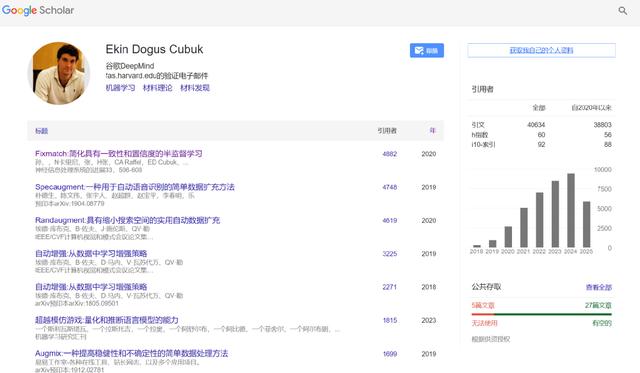Click the year 2023 in 超越模仿游戏 row

coord(429,320)
